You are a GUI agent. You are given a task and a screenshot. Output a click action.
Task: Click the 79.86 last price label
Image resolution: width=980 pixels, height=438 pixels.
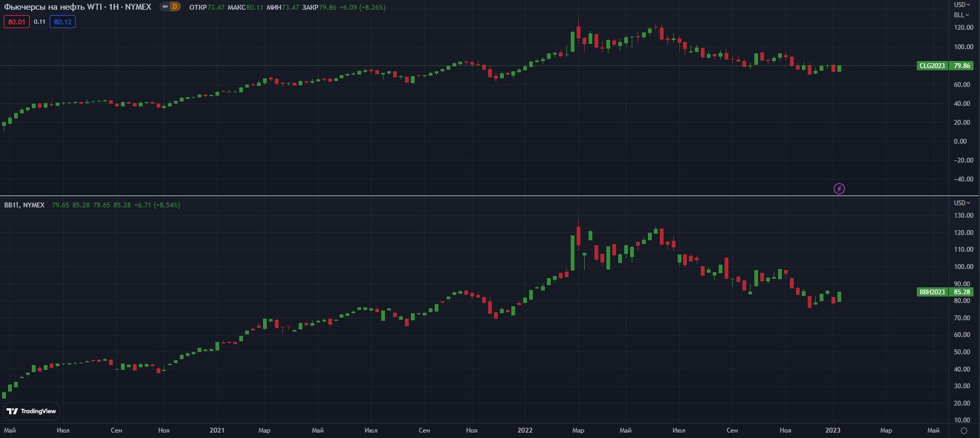pyautogui.click(x=962, y=66)
